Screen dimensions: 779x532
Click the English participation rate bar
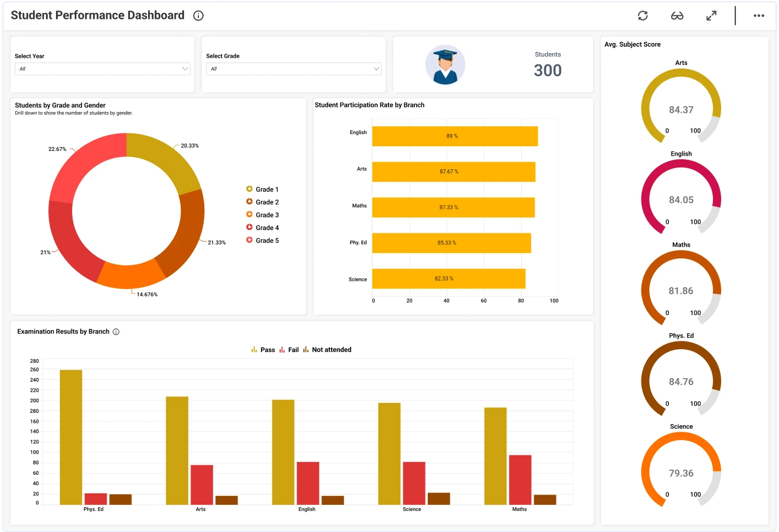pyautogui.click(x=454, y=136)
